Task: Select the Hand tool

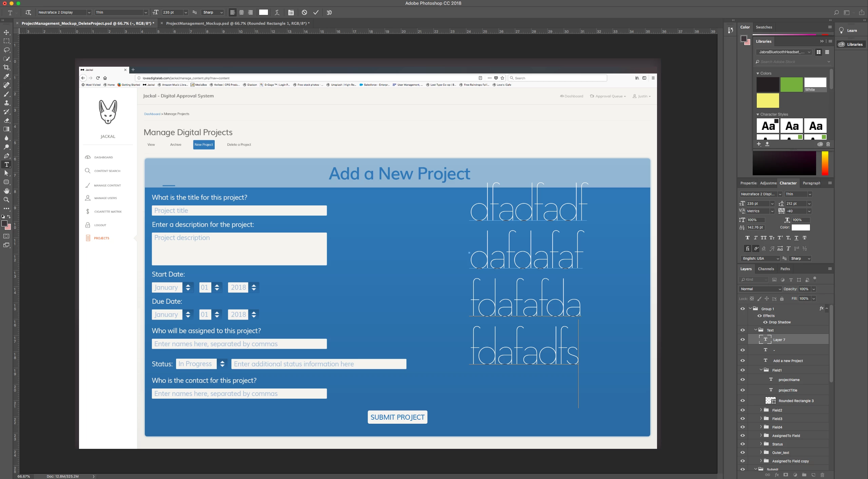Action: 6,191
